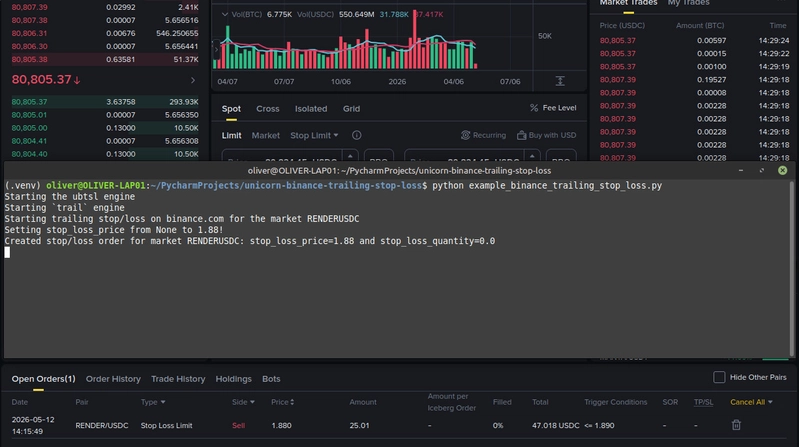The image size is (799, 447).
Task: Click the arrow right of price 80,805.37
Action: (x=193, y=80)
